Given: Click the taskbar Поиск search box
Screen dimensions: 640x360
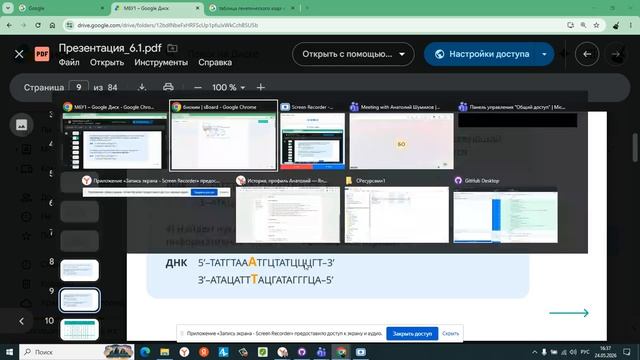Looking at the screenshot, I should (x=77, y=352).
